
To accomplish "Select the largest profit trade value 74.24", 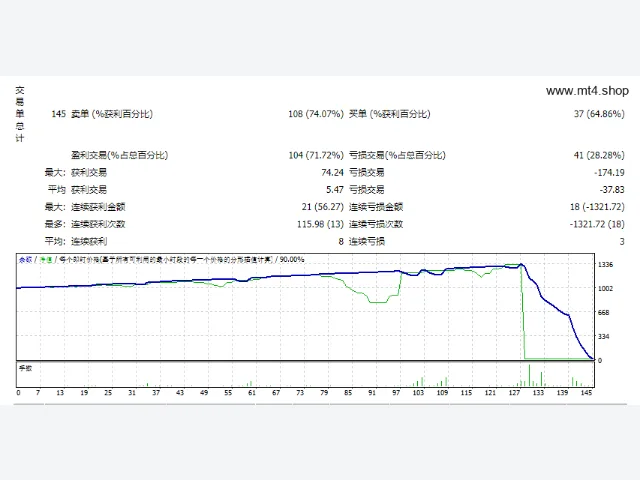I will coord(332,173).
